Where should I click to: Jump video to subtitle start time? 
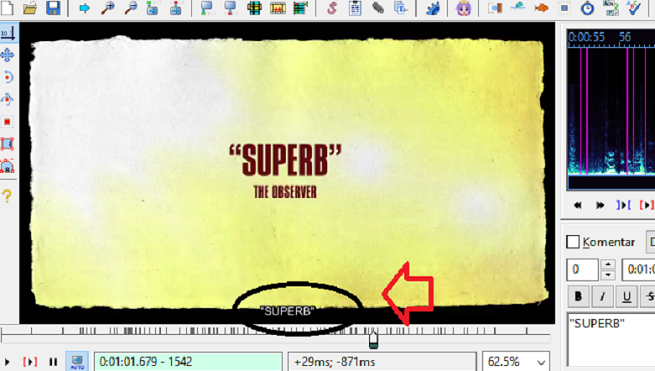pos(153,8)
